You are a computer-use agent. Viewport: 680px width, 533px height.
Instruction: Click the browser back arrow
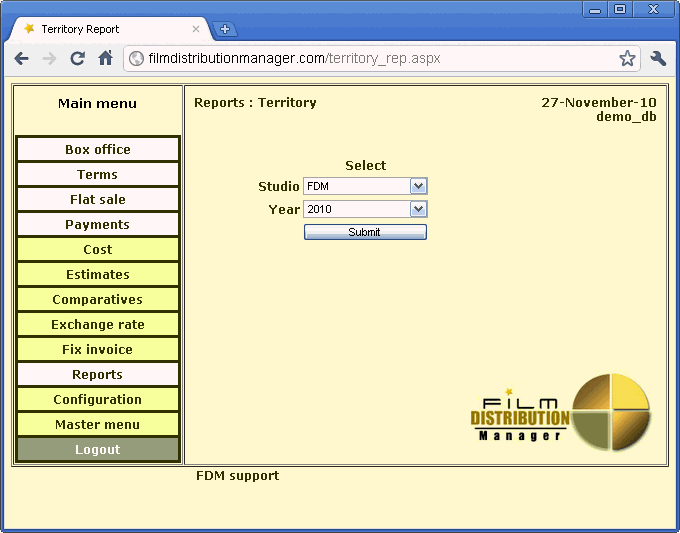[x=21, y=59]
